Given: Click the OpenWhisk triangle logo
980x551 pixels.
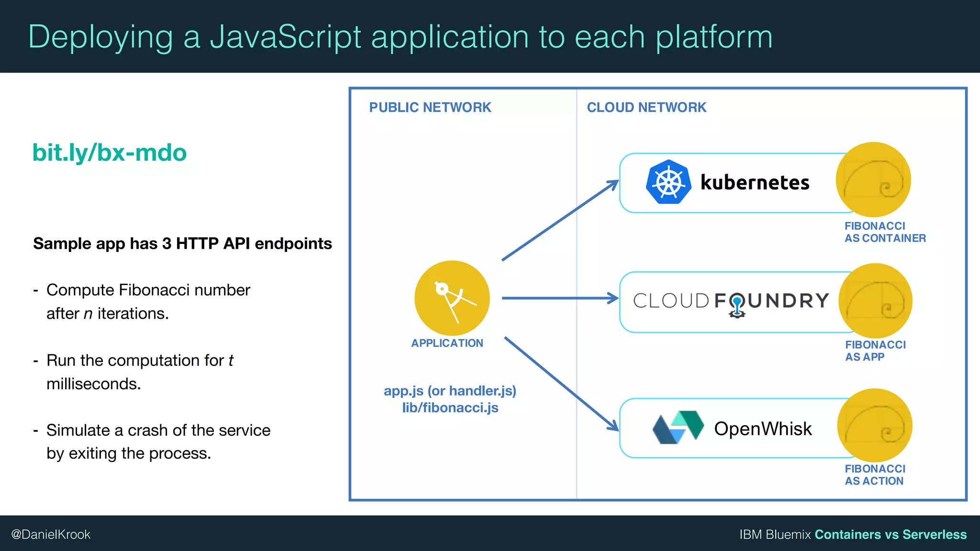Looking at the screenshot, I should 678,427.
